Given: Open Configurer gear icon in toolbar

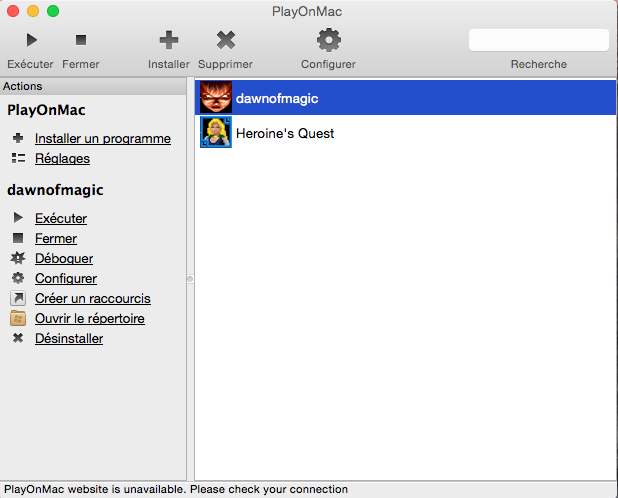Looking at the screenshot, I should 329,40.
